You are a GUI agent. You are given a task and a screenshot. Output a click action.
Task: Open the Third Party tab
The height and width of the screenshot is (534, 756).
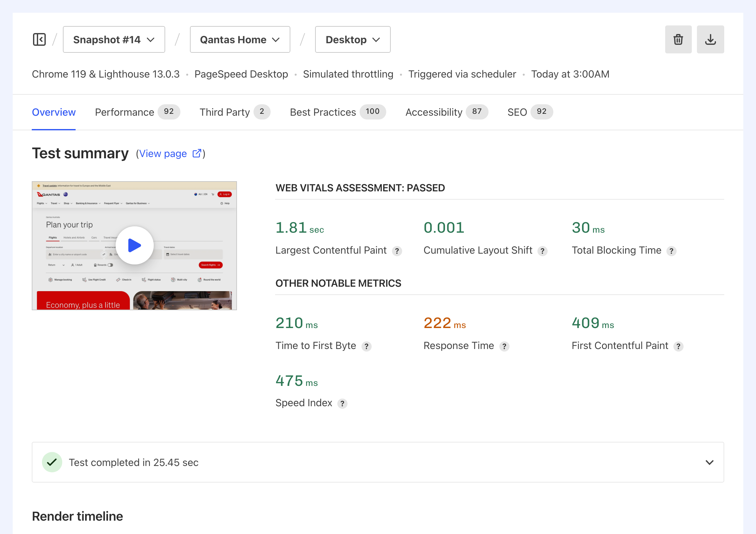225,112
